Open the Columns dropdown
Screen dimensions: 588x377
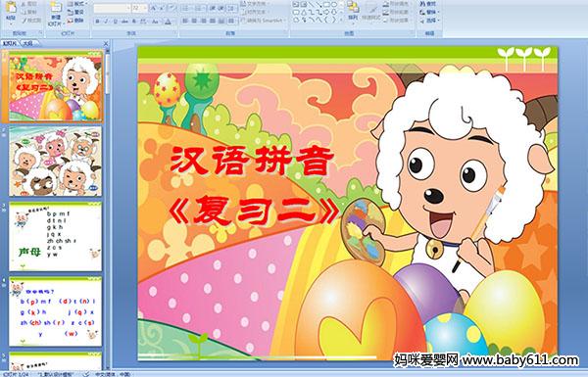tap(232, 21)
